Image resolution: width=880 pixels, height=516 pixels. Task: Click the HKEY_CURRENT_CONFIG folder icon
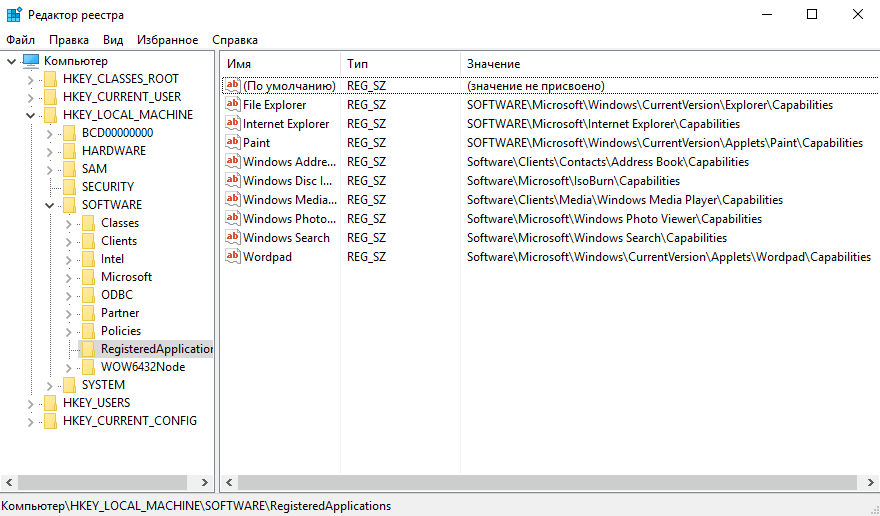coord(51,421)
